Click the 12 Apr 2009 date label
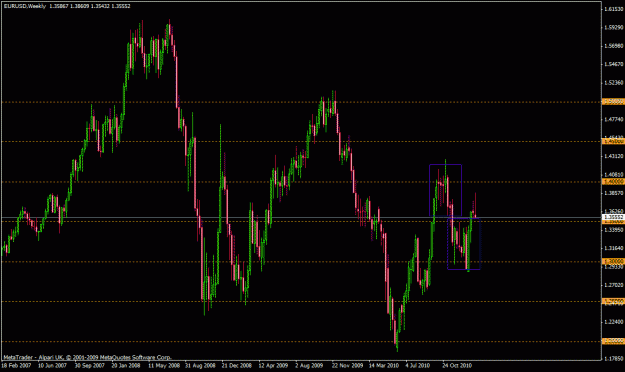The height and width of the screenshot is (372, 625). coord(273,365)
